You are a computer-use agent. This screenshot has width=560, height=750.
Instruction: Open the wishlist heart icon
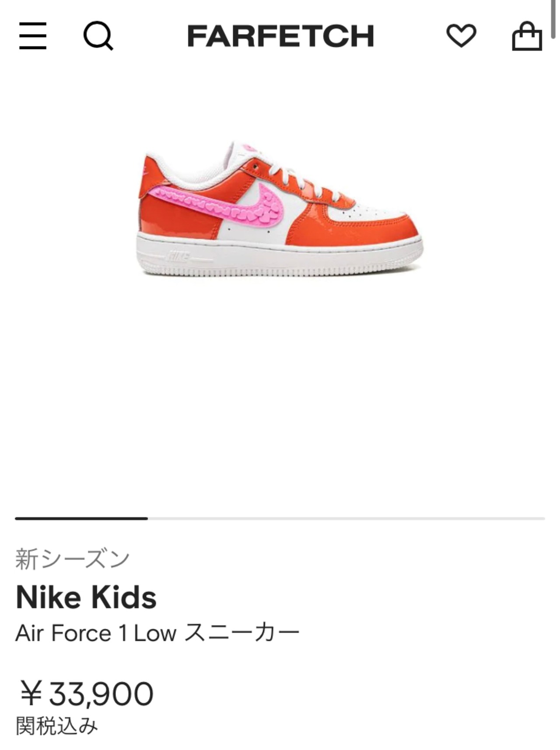tap(461, 36)
